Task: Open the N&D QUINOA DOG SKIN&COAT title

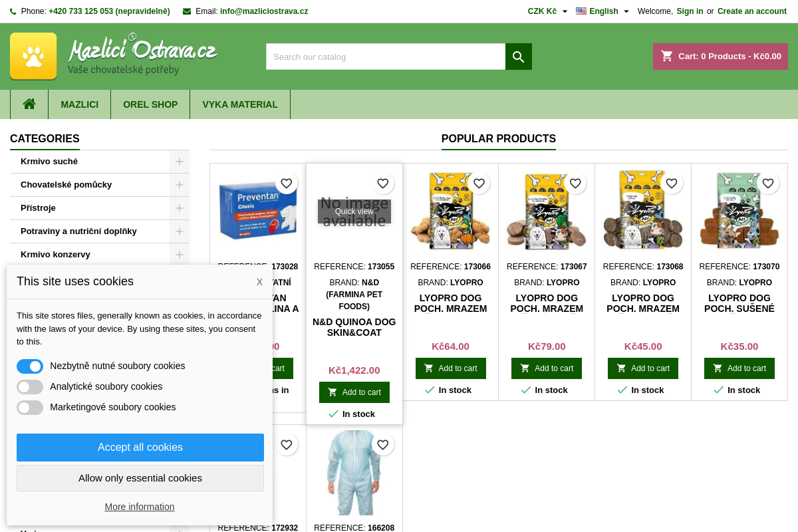Action: (x=354, y=327)
